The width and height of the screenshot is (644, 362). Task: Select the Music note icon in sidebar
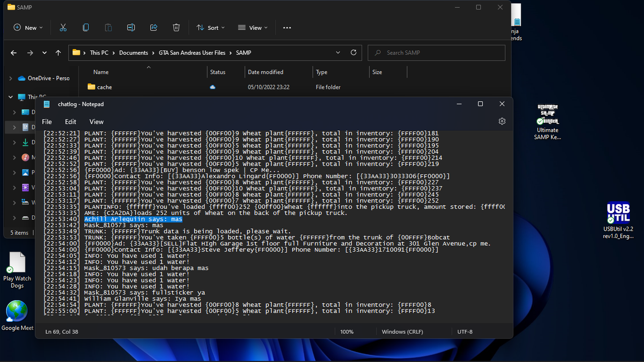(26, 157)
